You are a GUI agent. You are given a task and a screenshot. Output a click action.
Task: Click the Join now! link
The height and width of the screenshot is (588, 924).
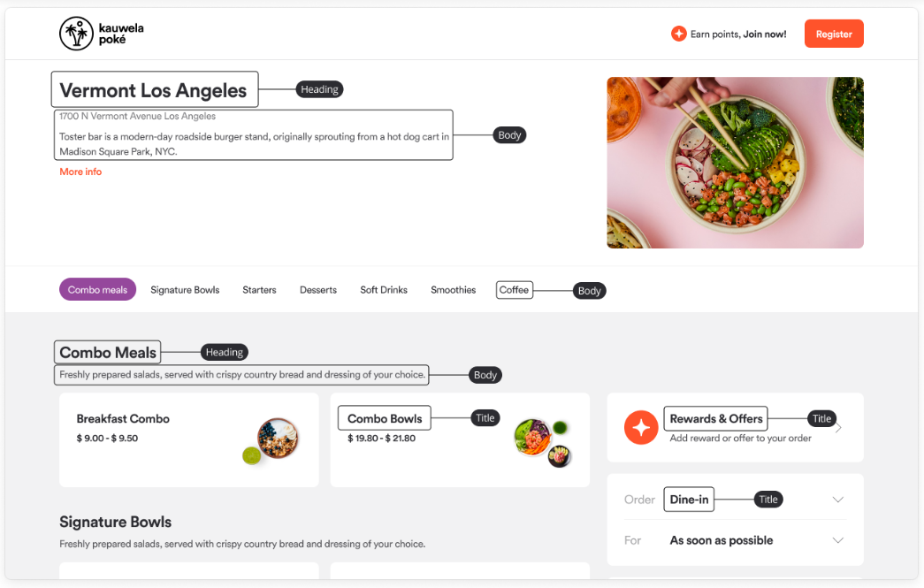point(765,34)
